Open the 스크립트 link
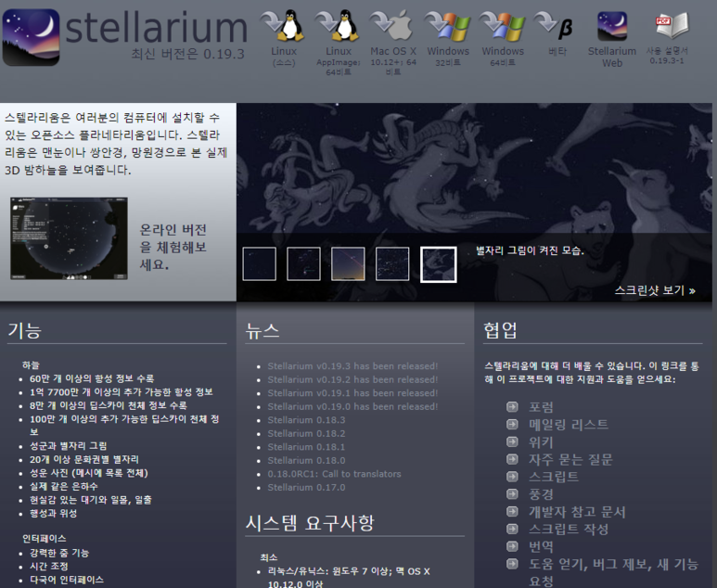The height and width of the screenshot is (588, 717). pyautogui.click(x=554, y=477)
